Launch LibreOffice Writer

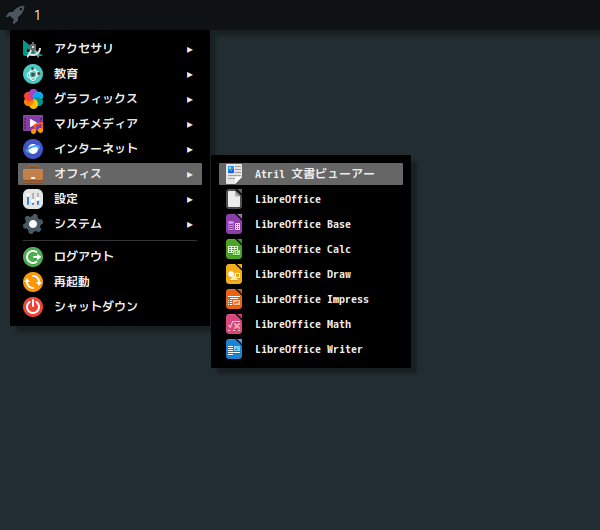tap(311, 349)
